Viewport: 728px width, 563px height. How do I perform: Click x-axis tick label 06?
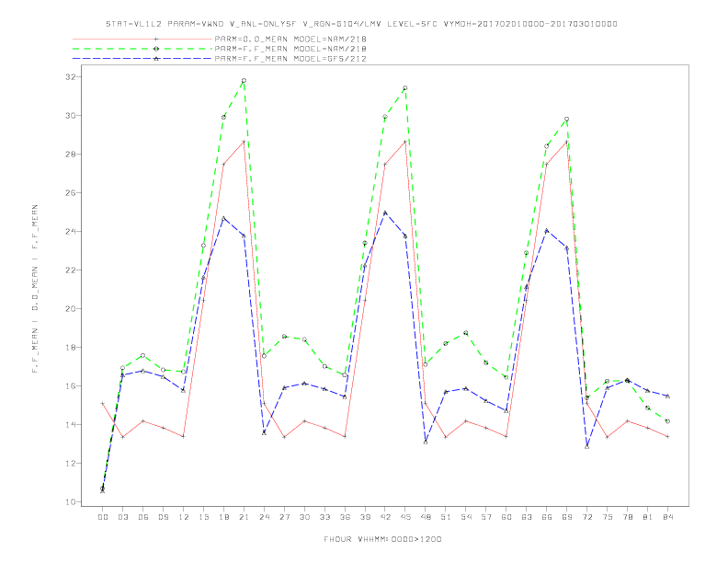[143, 517]
